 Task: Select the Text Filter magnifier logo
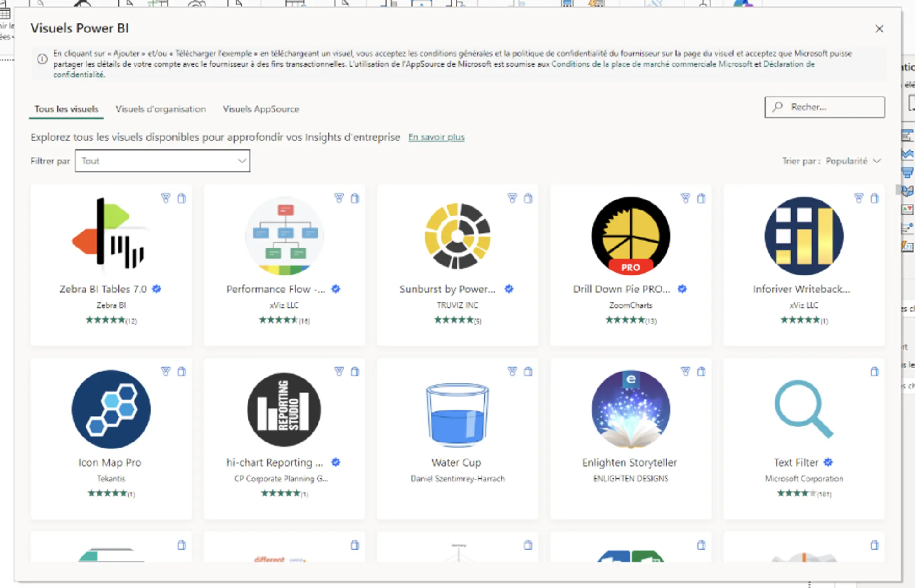pos(804,409)
